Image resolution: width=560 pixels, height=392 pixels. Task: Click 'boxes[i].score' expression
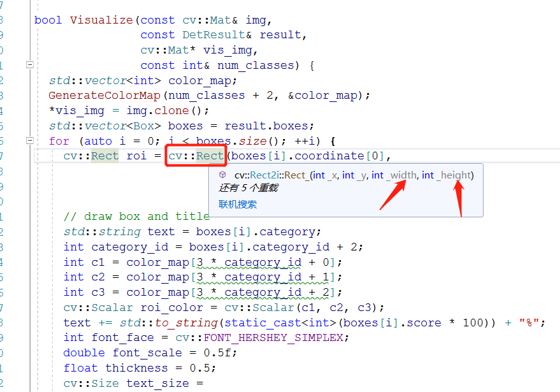392,323
